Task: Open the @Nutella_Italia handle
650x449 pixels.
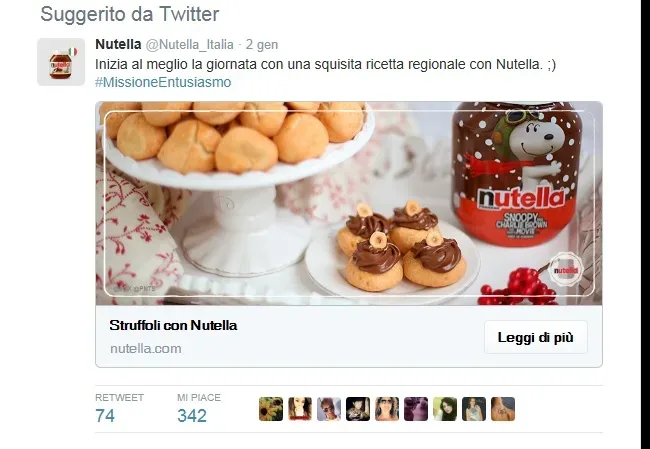Action: click(189, 44)
